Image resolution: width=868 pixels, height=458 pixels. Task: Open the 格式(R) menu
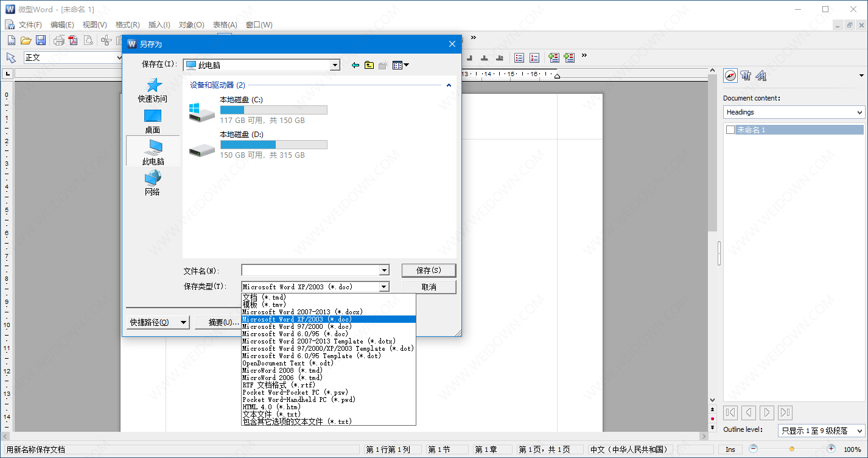click(127, 25)
